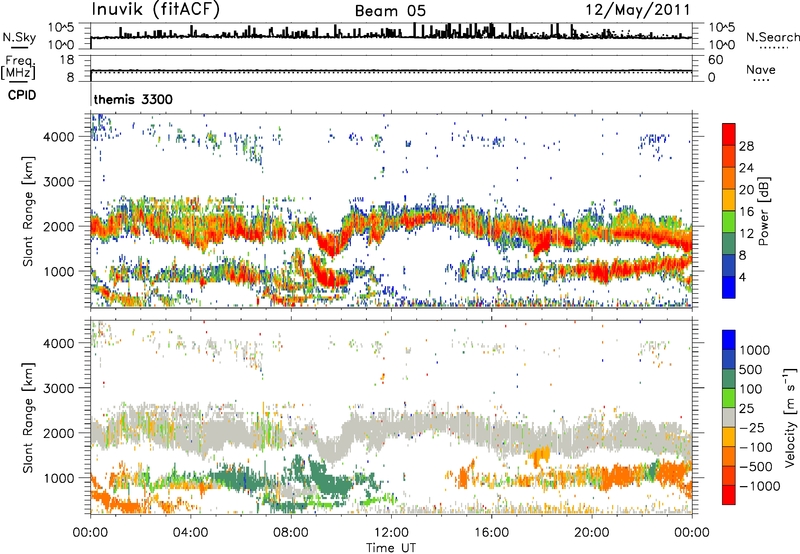Click the '12:00' time axis tick label
Viewport: 800px width, 554px height.
click(x=391, y=532)
